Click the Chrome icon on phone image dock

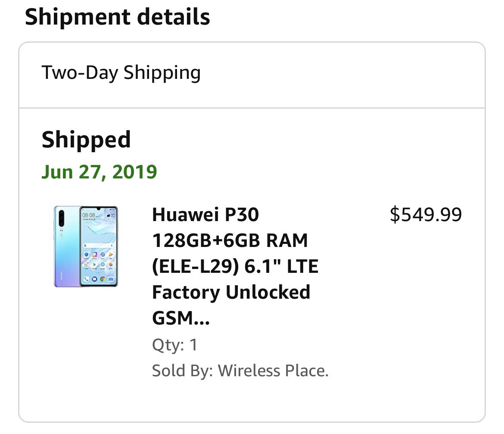click(103, 279)
